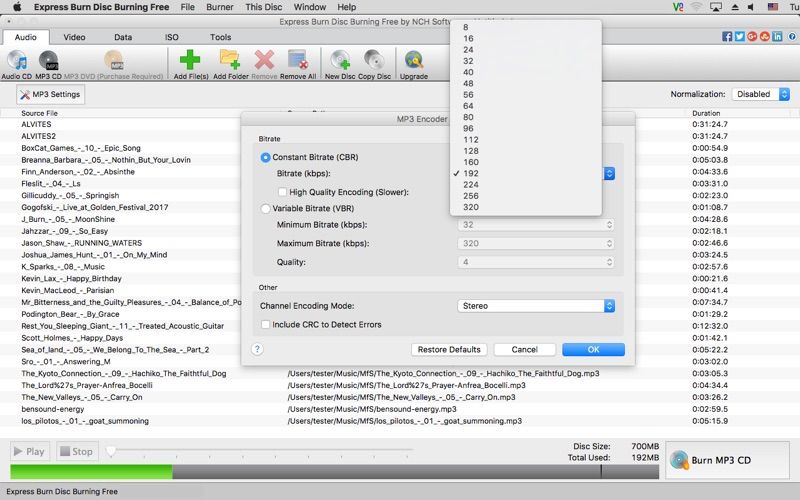Viewport: 800px width, 500px height.
Task: Tick Include CRC to Detect Errors
Action: (265, 324)
